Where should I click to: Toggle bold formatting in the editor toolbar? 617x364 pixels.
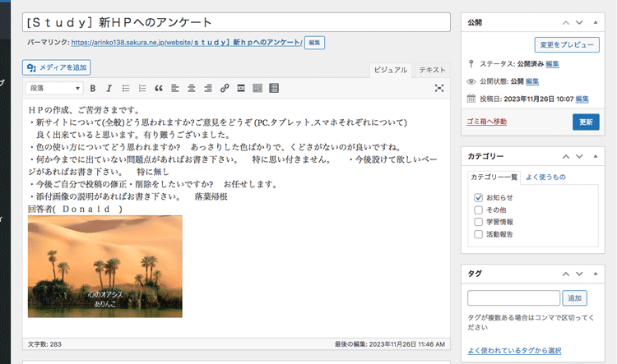(x=93, y=88)
